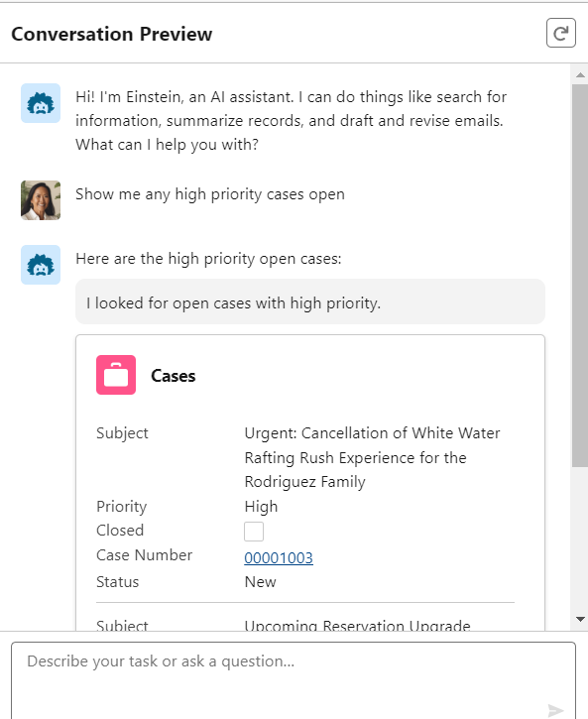The width and height of the screenshot is (588, 719).
Task: Click the Upcoming Reservation Upgrade subject
Action: pos(358,625)
